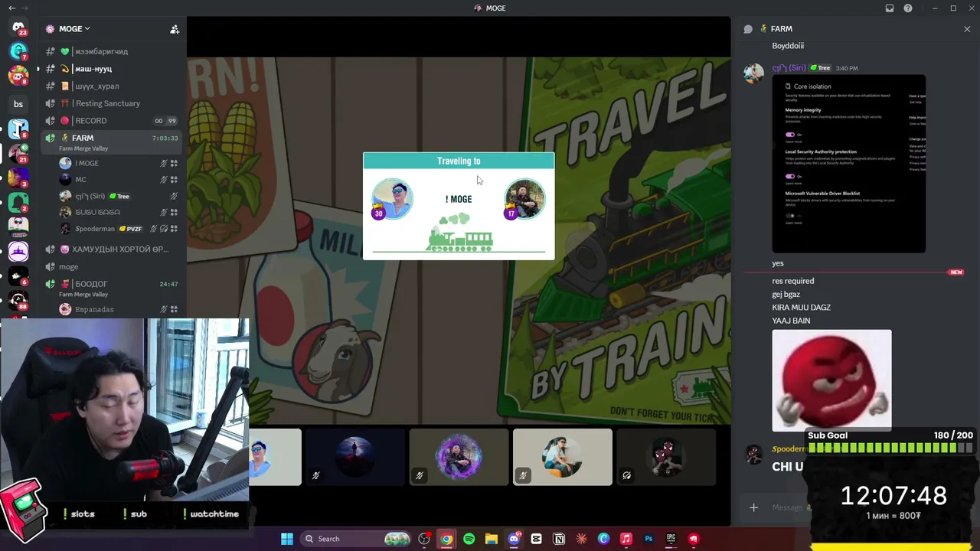Click ! MOGE's activity icon in voice list
Viewport: 980px width, 551px height.
coord(174,163)
